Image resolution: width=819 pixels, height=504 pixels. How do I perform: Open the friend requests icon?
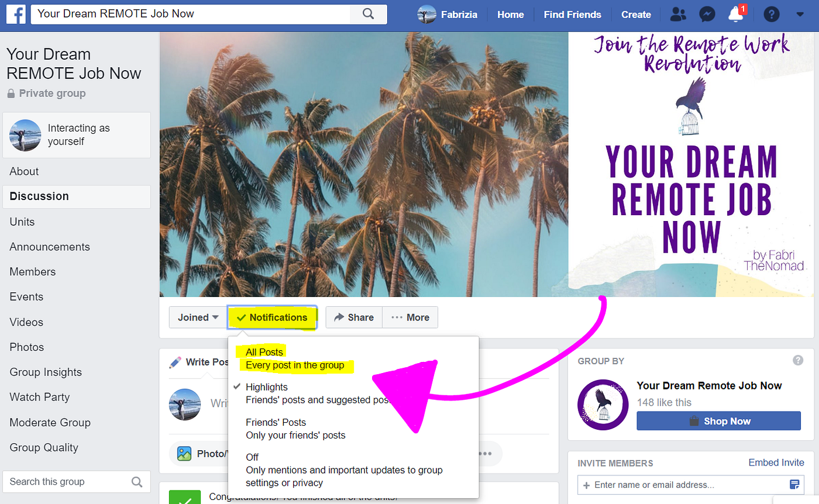(x=679, y=15)
